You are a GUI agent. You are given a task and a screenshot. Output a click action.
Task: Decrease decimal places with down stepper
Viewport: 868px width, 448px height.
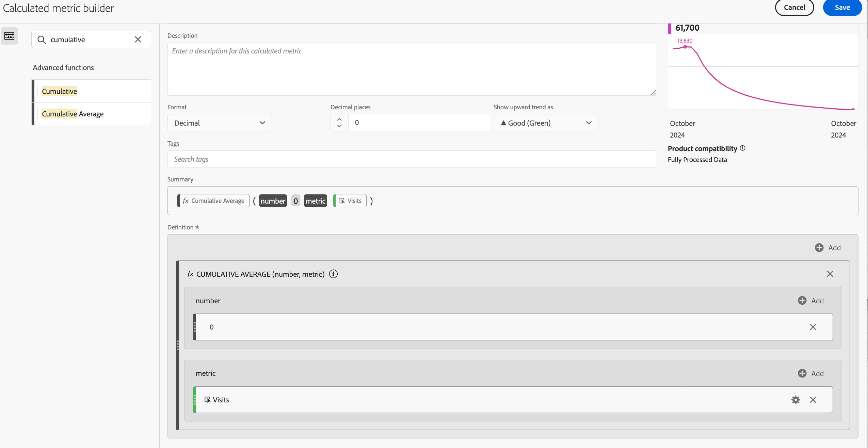[x=339, y=126]
